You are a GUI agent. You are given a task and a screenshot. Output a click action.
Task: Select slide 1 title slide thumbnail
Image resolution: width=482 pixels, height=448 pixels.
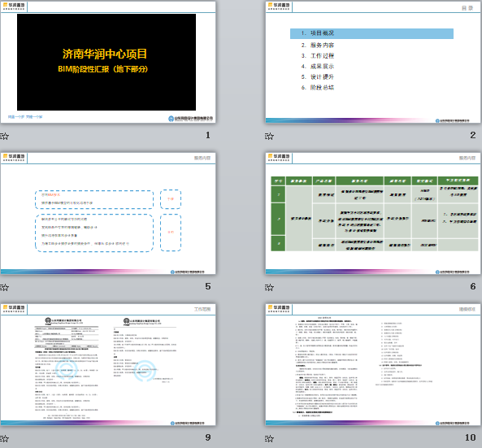108,62
